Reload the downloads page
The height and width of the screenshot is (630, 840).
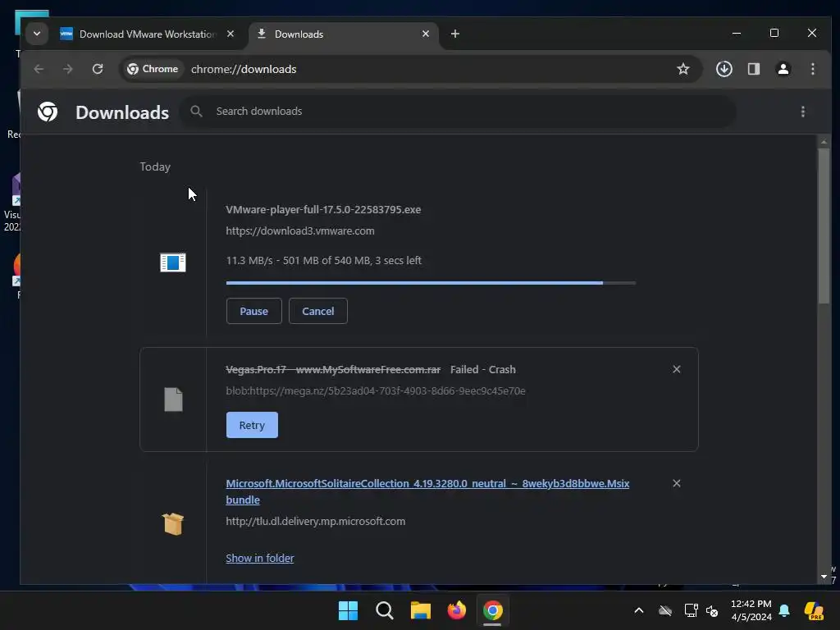[98, 69]
